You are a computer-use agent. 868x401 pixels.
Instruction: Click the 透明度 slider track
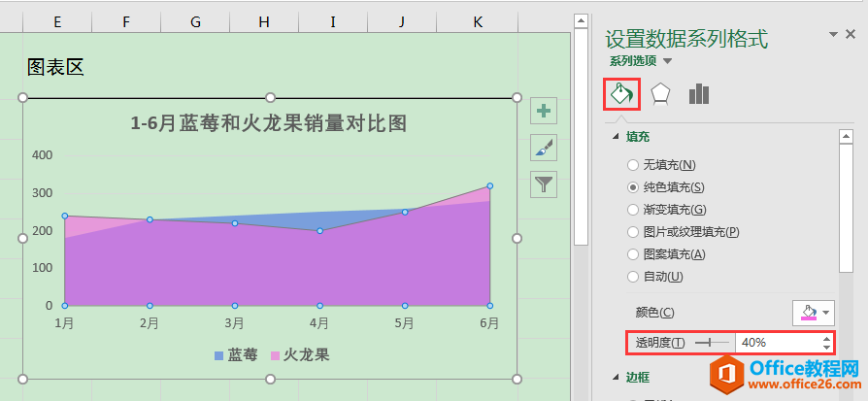[713, 343]
